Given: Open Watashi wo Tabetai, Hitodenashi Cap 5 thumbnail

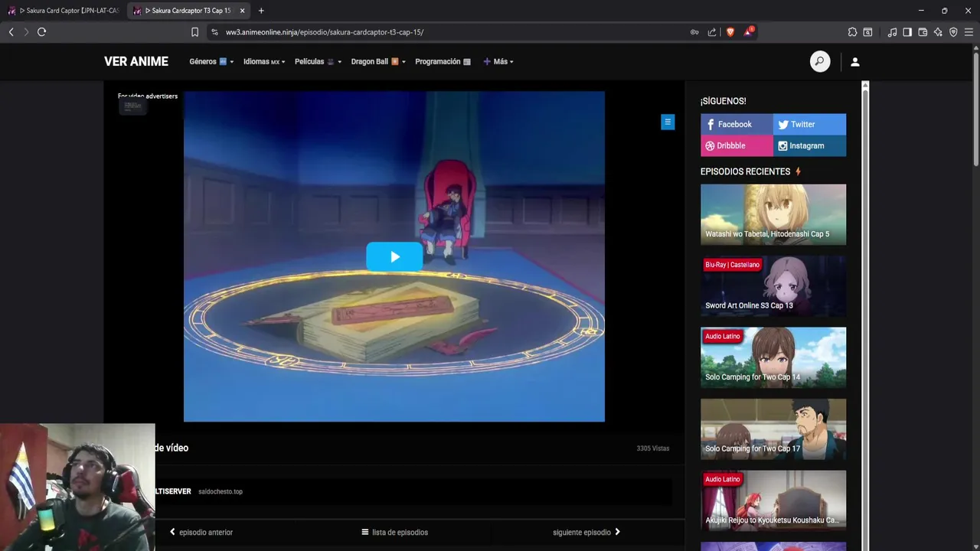Looking at the screenshot, I should coord(773,214).
